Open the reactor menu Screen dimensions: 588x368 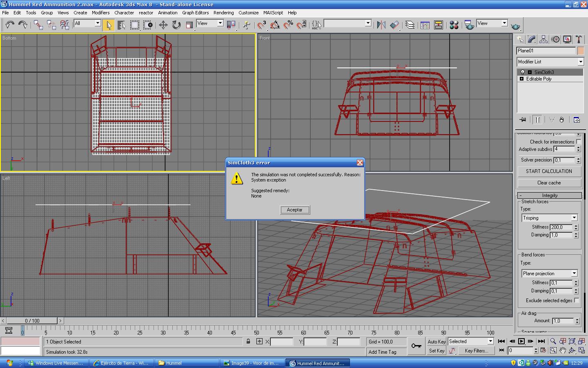146,13
